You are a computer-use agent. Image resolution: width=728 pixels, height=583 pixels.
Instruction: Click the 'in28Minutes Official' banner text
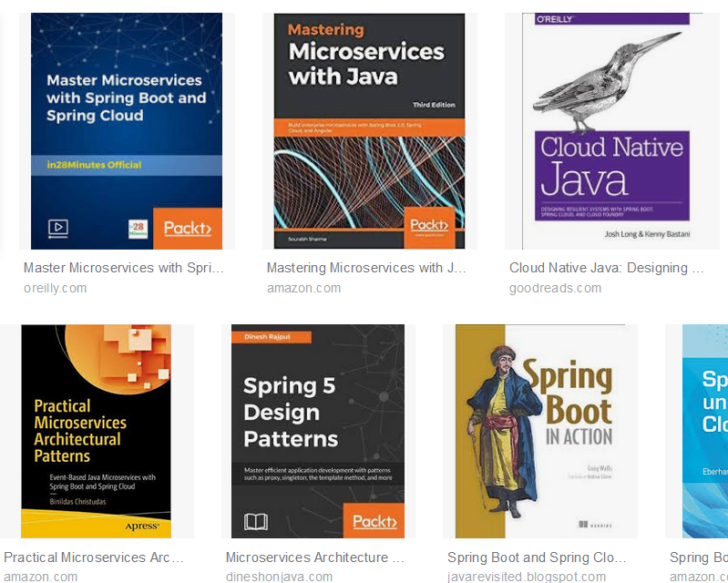[x=94, y=165]
